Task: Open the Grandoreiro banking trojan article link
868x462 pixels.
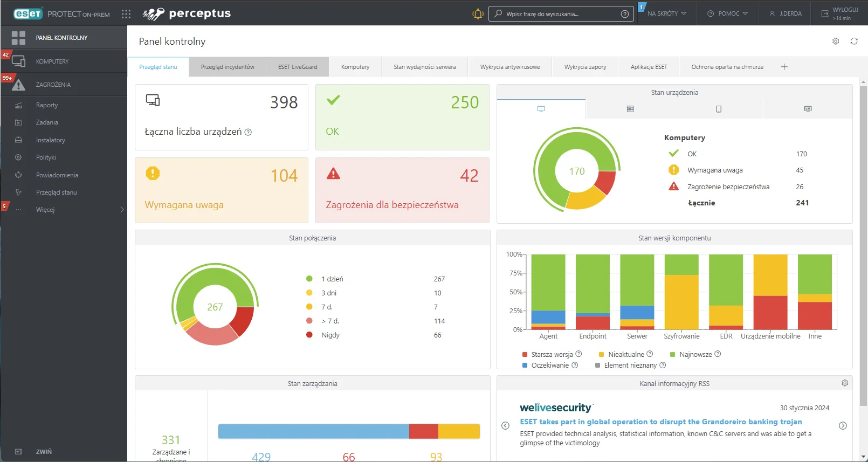Action: point(660,422)
